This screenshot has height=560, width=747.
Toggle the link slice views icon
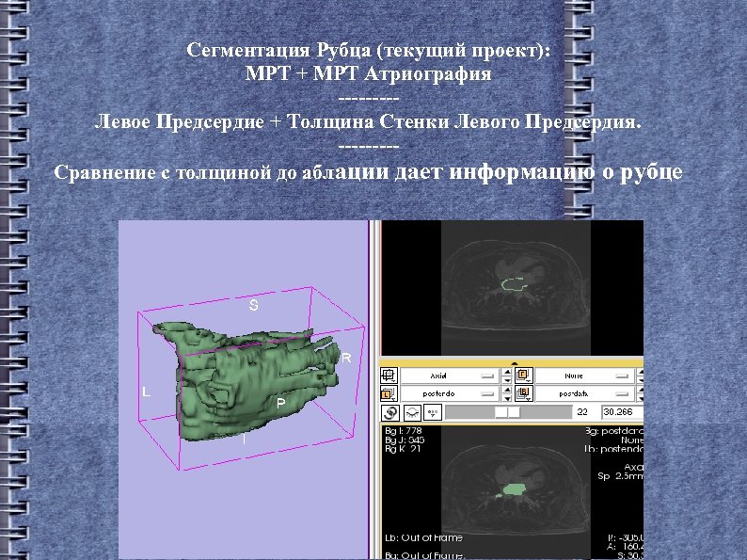389,412
